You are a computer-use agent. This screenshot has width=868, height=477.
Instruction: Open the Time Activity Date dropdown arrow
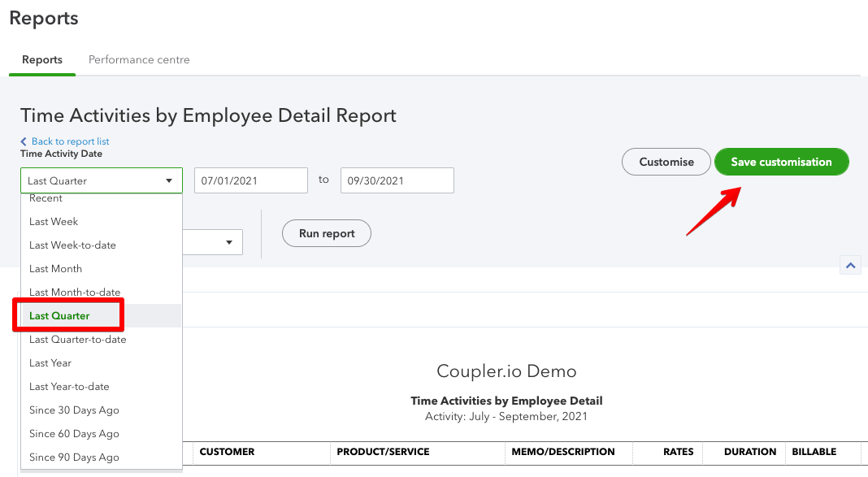point(171,180)
